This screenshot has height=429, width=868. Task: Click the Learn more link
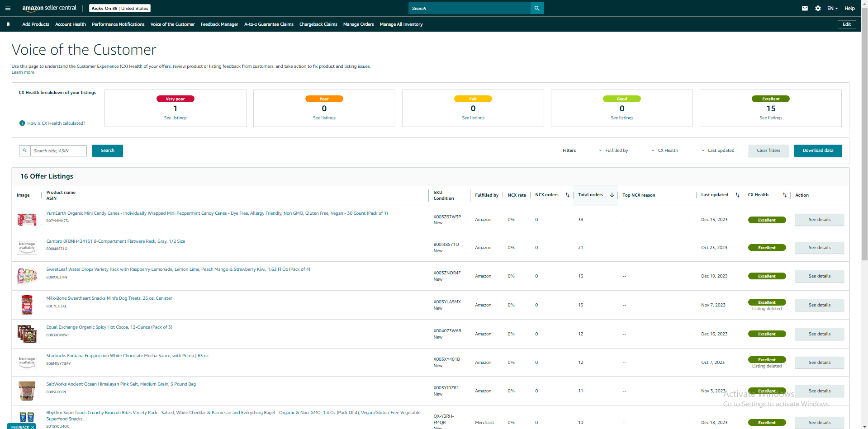coord(23,72)
